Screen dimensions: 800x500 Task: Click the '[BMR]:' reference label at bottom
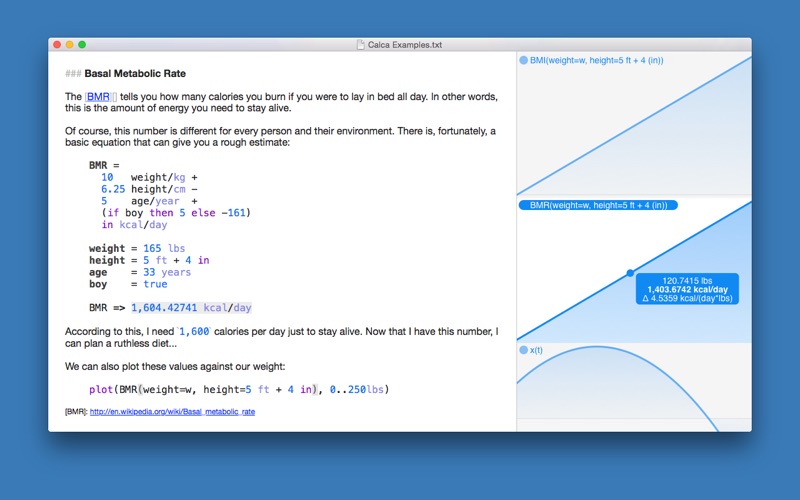77,412
